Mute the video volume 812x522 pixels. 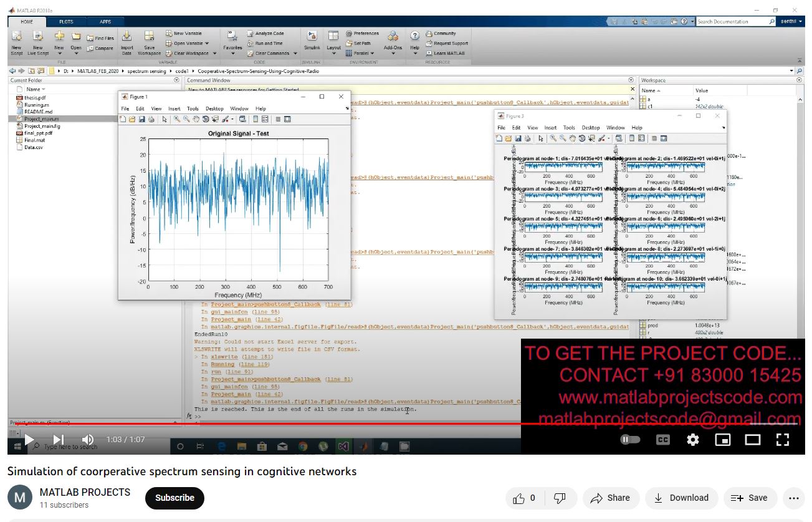click(87, 440)
